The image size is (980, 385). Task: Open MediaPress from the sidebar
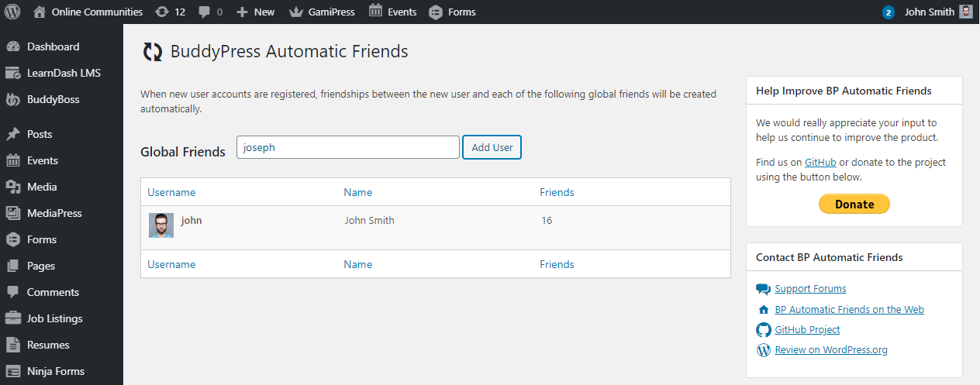(x=53, y=213)
